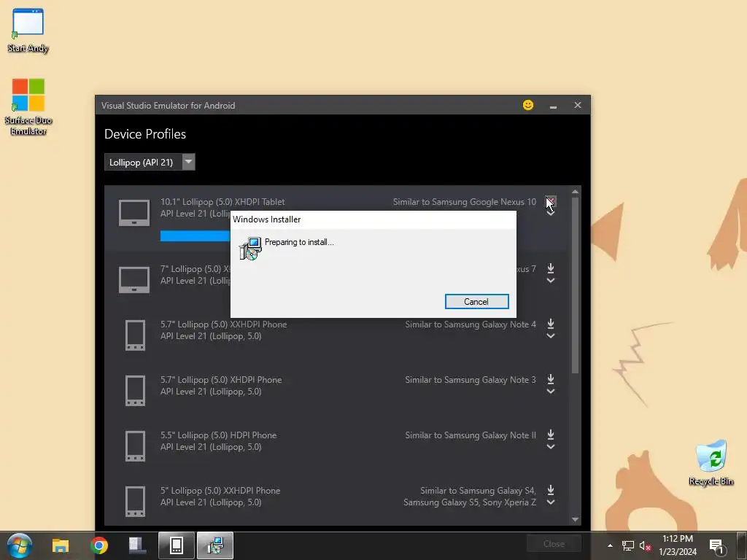Download the Galaxy Note II device profile
This screenshot has height=560, width=747.
[x=551, y=435]
